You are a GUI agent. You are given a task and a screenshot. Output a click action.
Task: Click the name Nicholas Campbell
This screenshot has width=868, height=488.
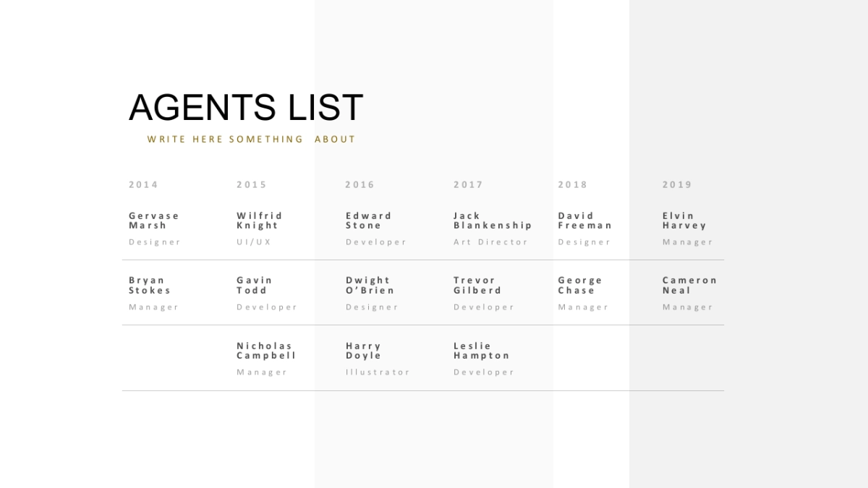265,351
